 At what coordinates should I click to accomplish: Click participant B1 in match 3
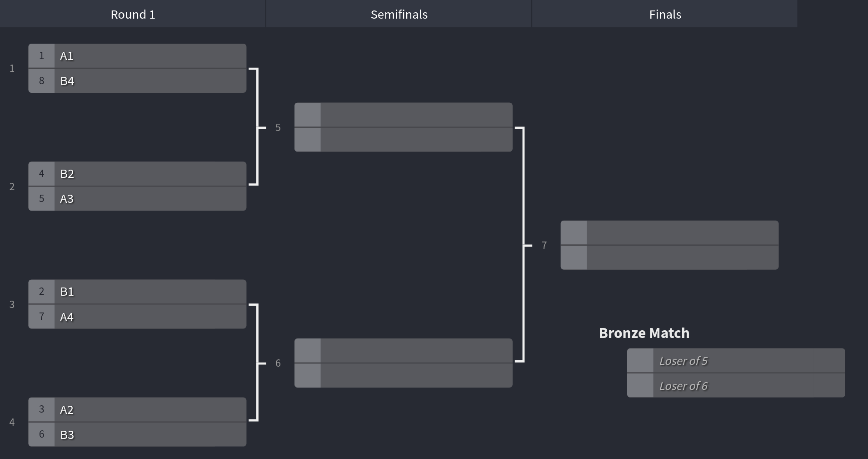[137, 292]
